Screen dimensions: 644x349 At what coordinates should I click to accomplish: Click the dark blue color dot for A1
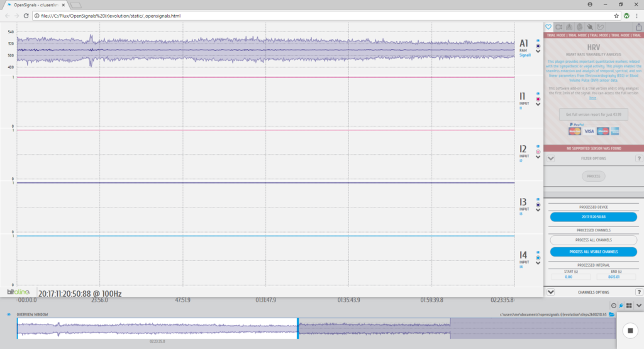click(x=538, y=46)
